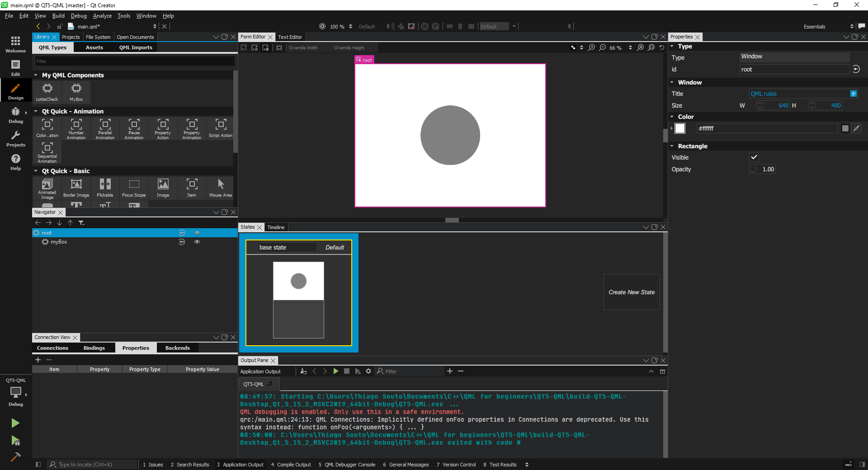
Task: Toggle the id alias export button
Action: click(x=856, y=69)
